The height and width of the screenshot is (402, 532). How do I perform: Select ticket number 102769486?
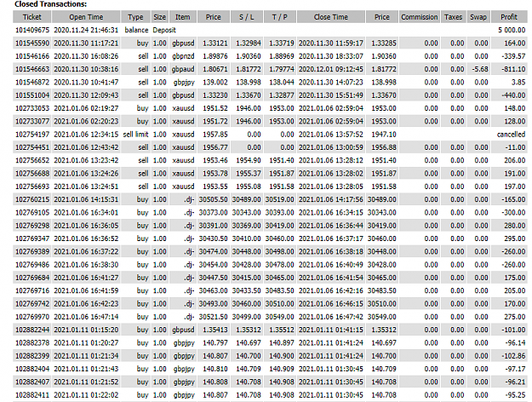(x=32, y=265)
